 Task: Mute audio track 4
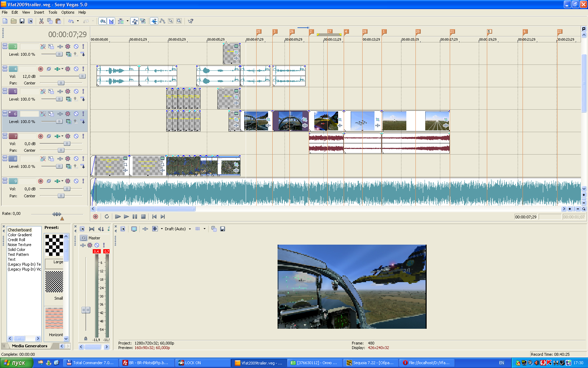(x=76, y=69)
